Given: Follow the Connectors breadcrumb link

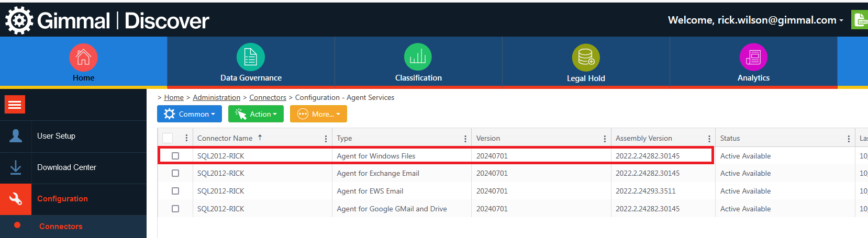Looking at the screenshot, I should 268,97.
